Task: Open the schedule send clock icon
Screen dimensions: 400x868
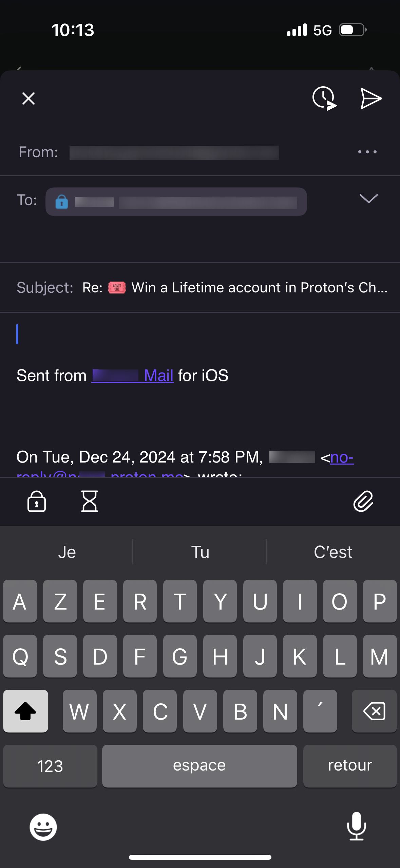Action: (x=324, y=98)
